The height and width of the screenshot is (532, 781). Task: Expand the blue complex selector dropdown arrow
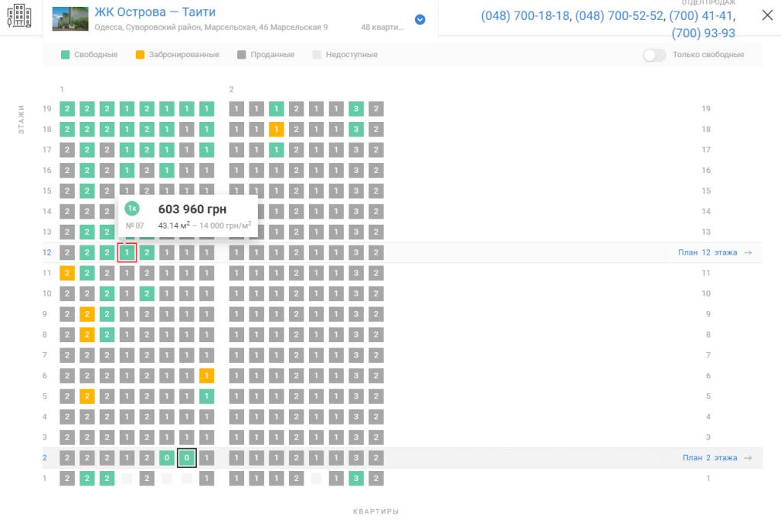pos(419,20)
